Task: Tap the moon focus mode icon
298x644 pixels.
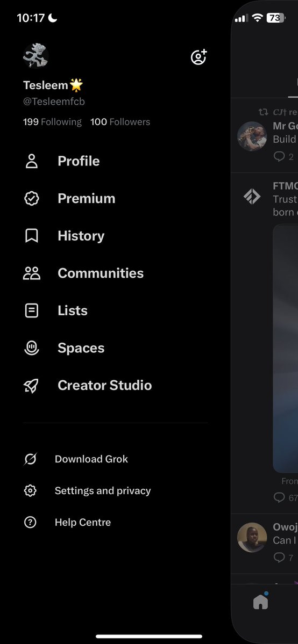Action: click(52, 17)
